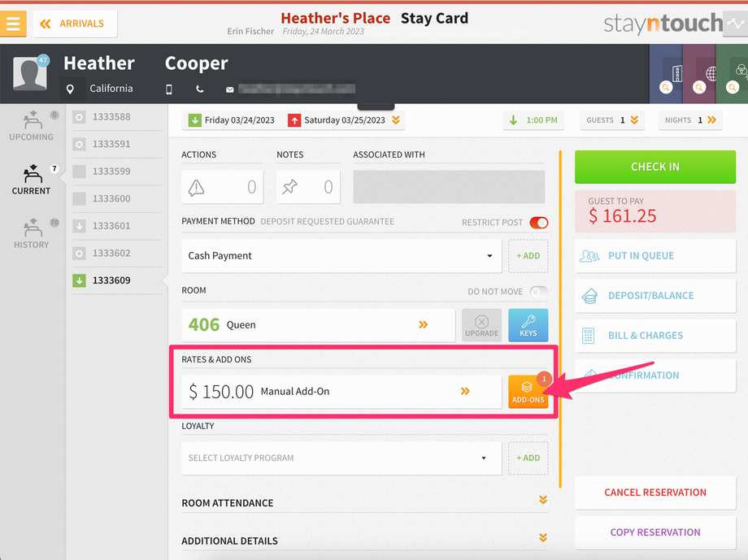
Task: Select reservation 1333588
Action: tap(117, 117)
